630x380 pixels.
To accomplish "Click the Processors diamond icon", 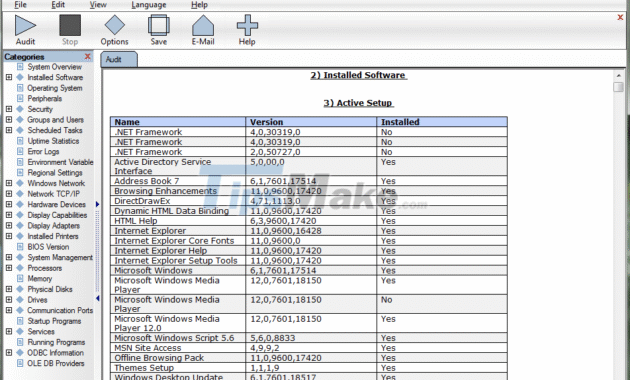I will click(x=20, y=268).
